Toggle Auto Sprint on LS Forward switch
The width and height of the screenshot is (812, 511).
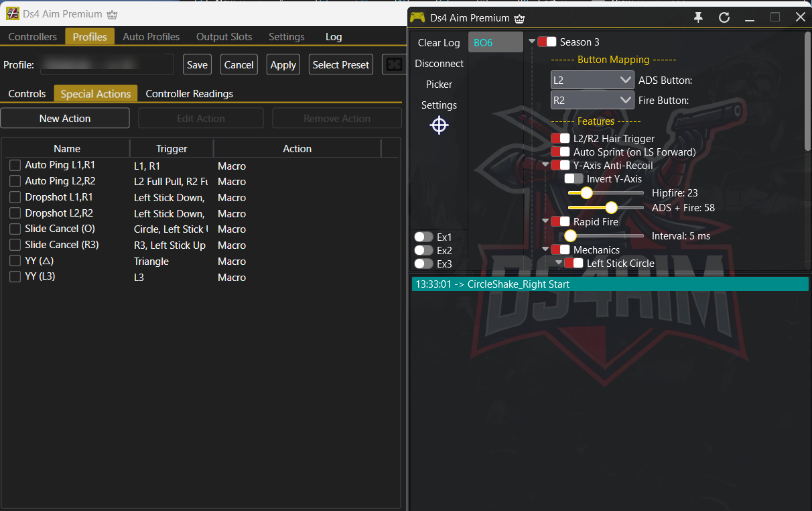[x=560, y=152]
